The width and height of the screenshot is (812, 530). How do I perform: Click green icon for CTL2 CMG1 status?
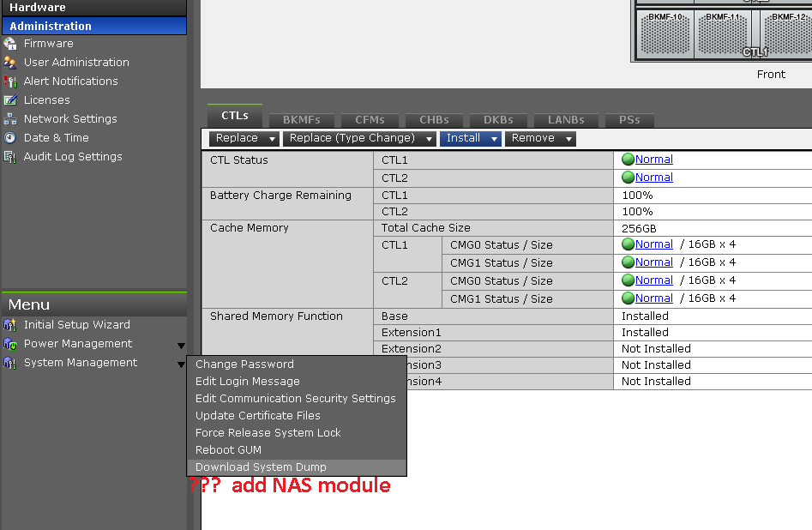point(628,298)
